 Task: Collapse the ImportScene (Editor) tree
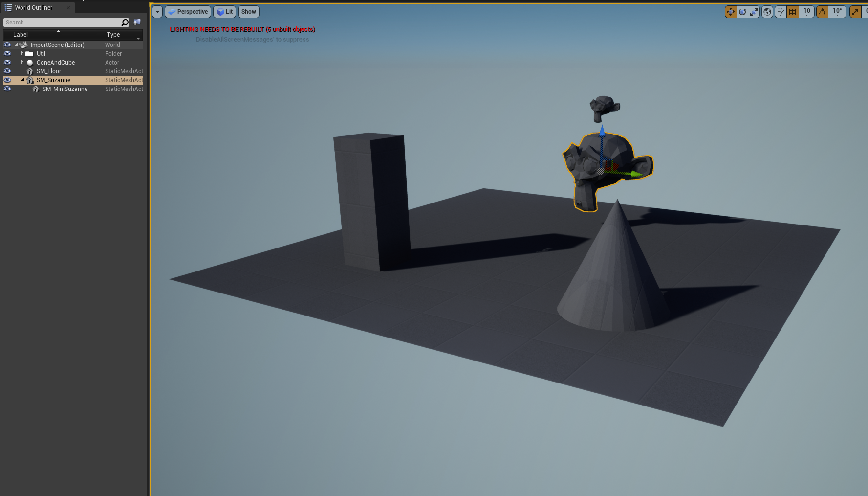tap(16, 45)
